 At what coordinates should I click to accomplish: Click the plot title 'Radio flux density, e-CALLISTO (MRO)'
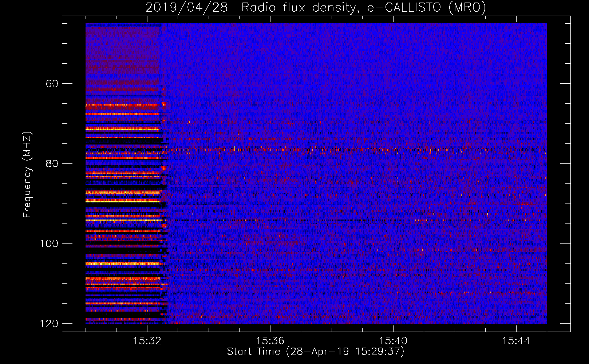[364, 7]
